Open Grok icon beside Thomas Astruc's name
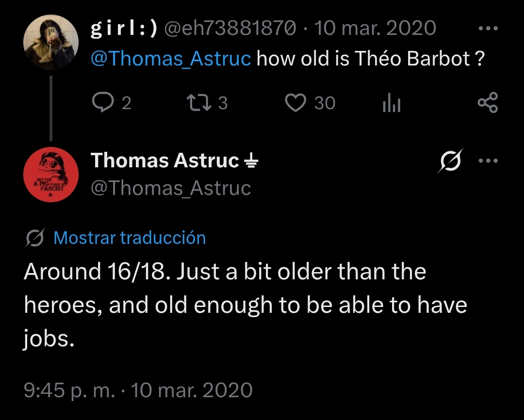 point(450,161)
